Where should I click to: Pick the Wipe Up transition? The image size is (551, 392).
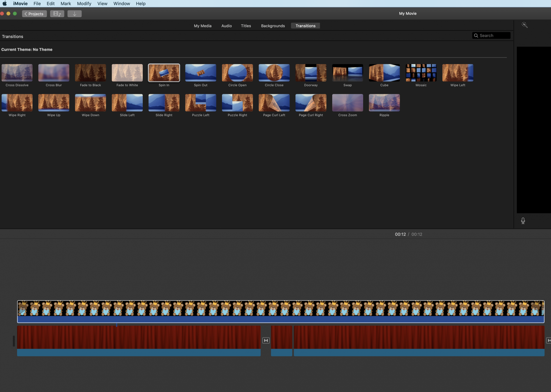click(x=54, y=103)
